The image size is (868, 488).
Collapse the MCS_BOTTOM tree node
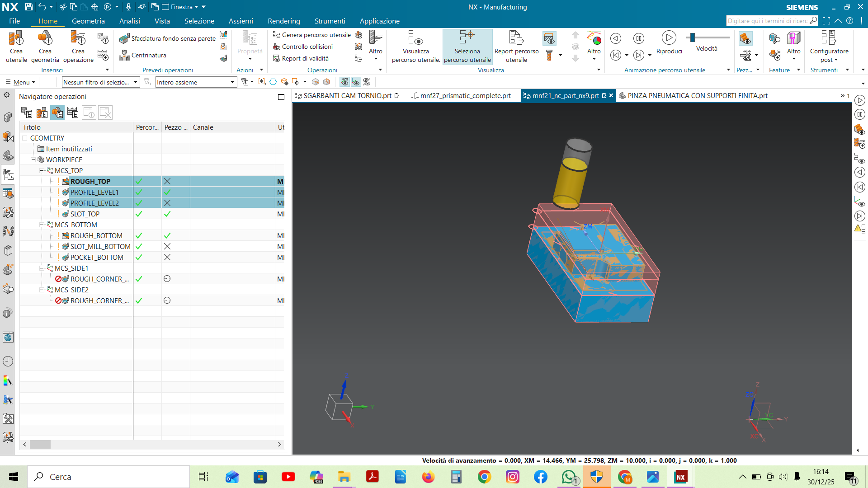click(x=42, y=225)
